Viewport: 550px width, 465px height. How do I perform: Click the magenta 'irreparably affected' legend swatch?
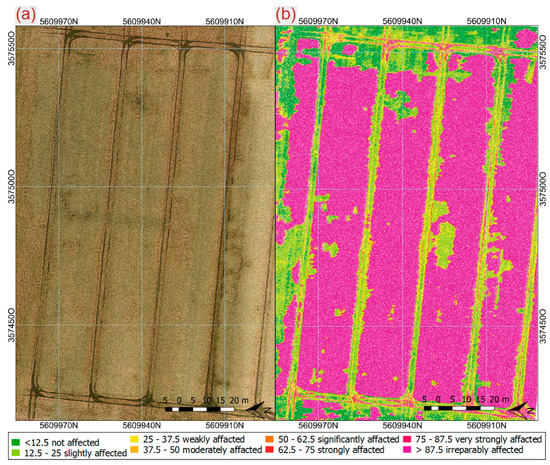pyautogui.click(x=407, y=449)
